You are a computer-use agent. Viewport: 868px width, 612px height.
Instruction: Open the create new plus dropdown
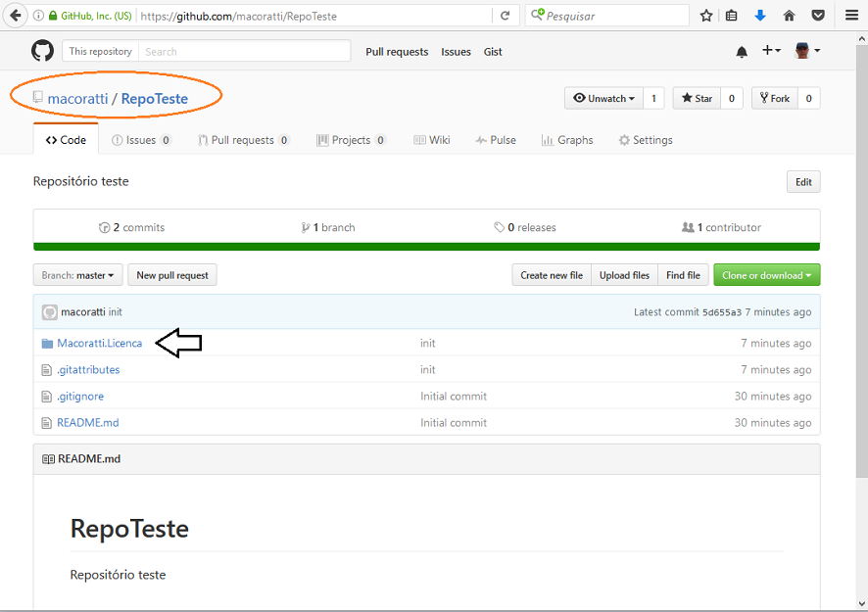tap(771, 51)
